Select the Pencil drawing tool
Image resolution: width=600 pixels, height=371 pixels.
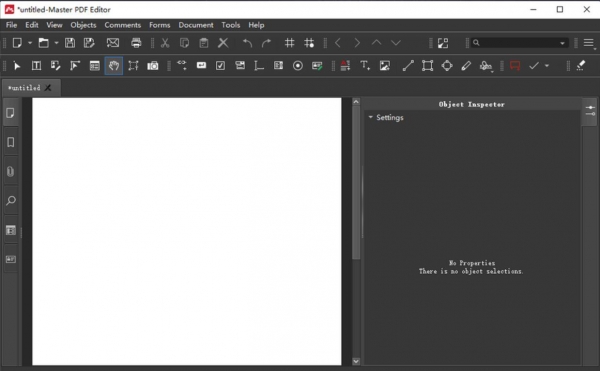tap(466, 66)
